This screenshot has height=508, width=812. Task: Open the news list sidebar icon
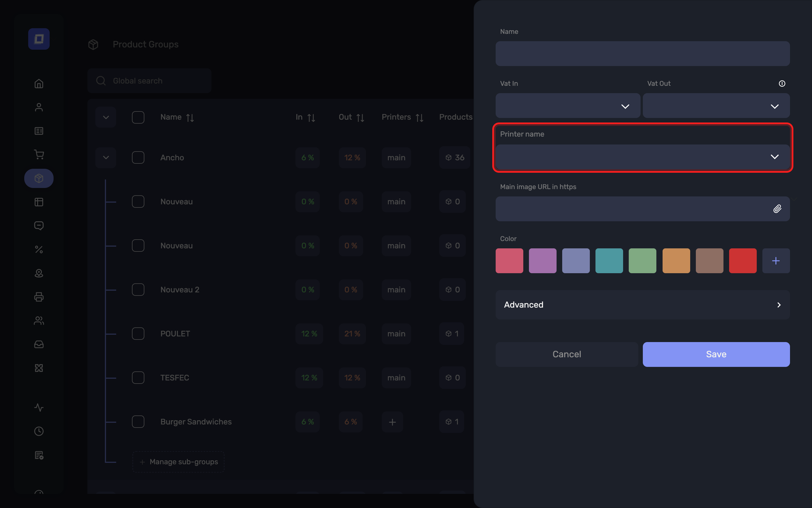click(x=39, y=131)
